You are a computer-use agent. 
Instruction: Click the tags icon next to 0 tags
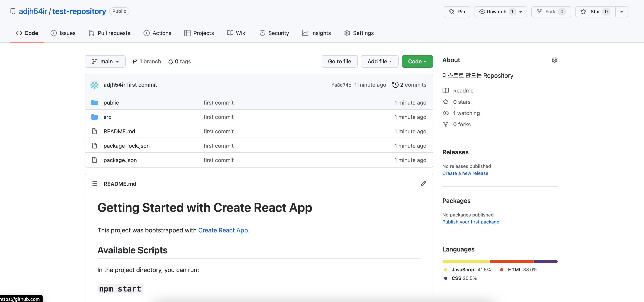170,61
